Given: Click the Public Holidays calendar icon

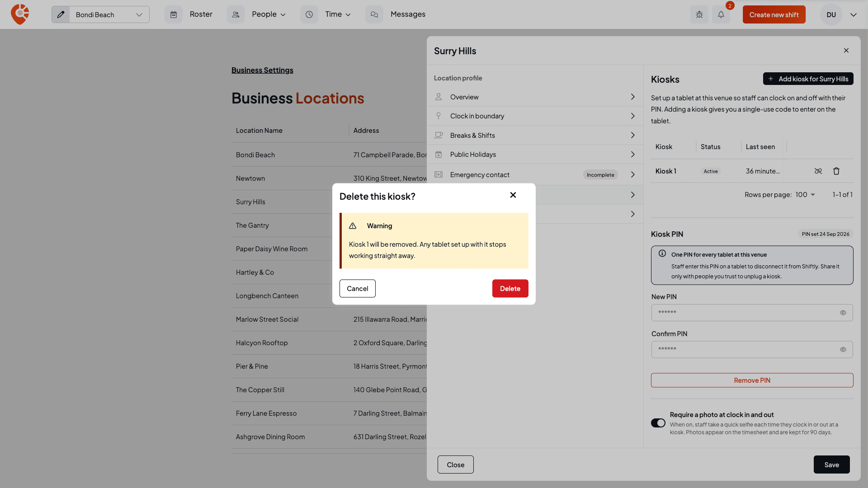Looking at the screenshot, I should (x=439, y=155).
